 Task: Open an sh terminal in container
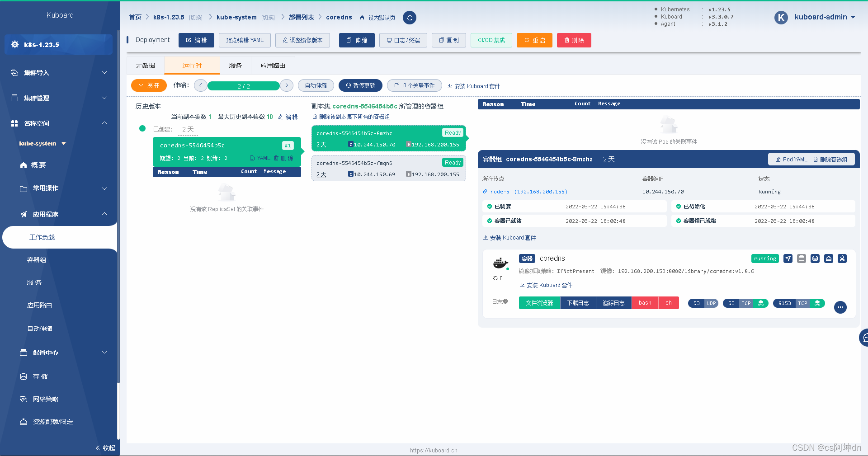click(669, 303)
